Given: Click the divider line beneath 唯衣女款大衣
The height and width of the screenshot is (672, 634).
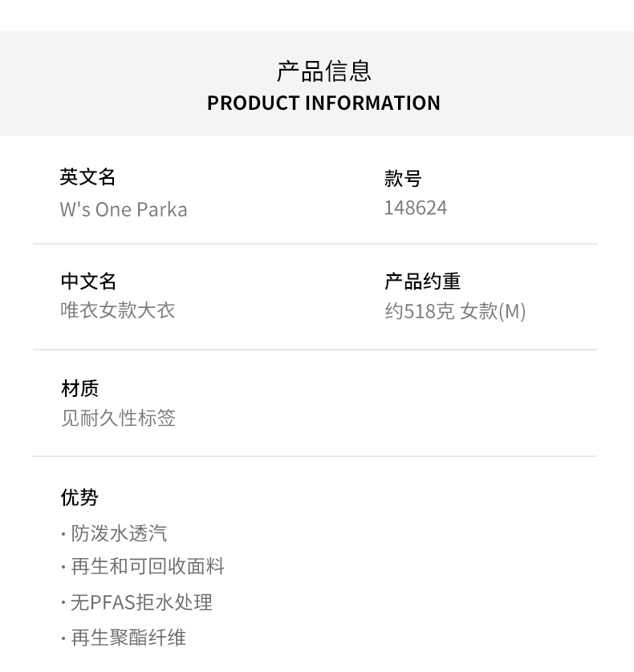Looking at the screenshot, I should 315,350.
